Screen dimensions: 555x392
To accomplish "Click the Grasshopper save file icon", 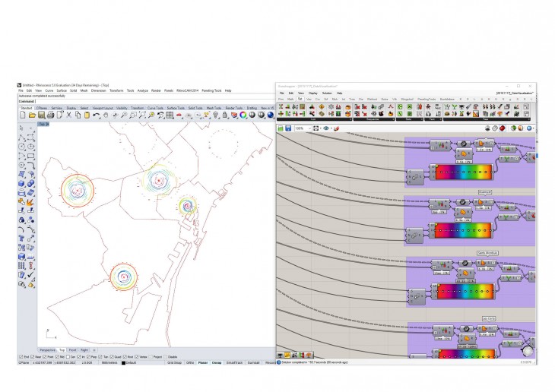I will 289,128.
